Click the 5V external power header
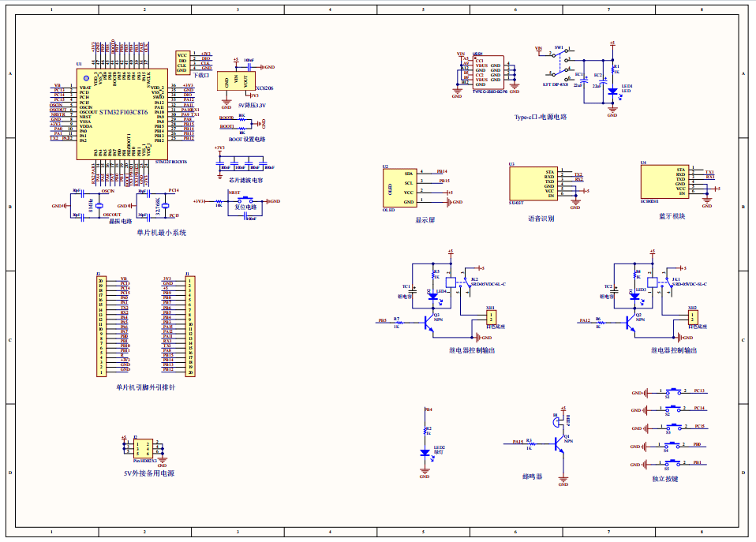Viewport: 756px width, 542px height. point(142,449)
